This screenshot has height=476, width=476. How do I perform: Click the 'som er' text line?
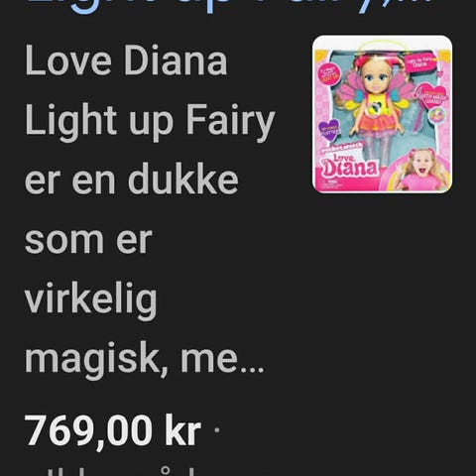[x=88, y=240]
